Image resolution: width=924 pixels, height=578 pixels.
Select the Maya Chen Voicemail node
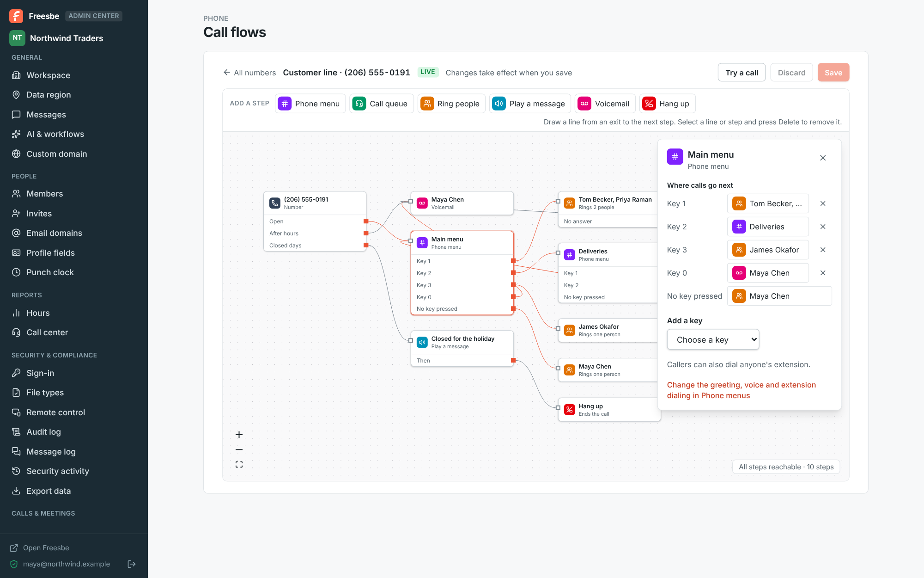point(462,203)
